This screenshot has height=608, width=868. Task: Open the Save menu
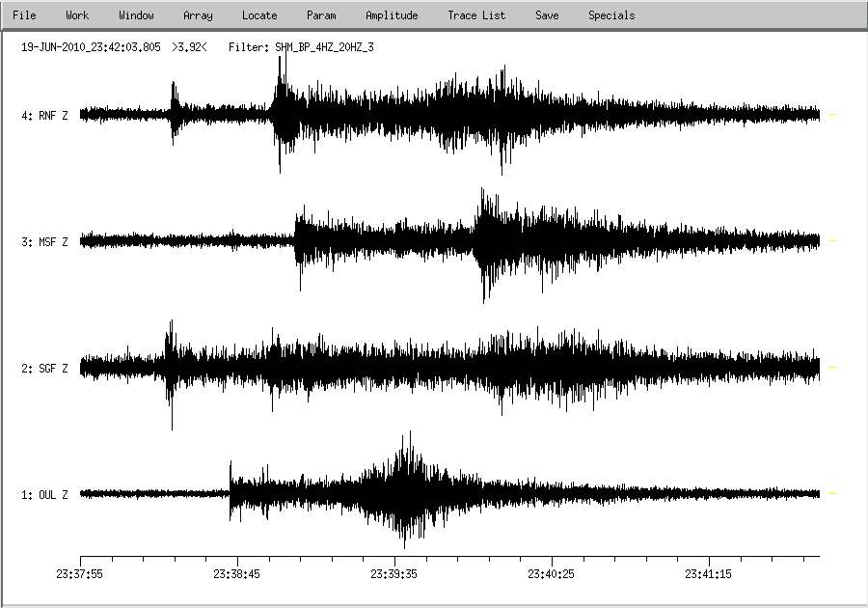(x=547, y=15)
